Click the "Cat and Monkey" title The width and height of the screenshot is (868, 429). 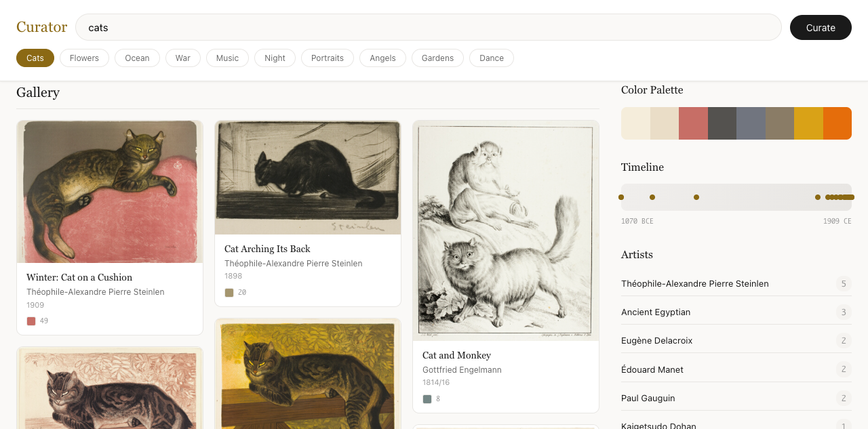[456, 355]
